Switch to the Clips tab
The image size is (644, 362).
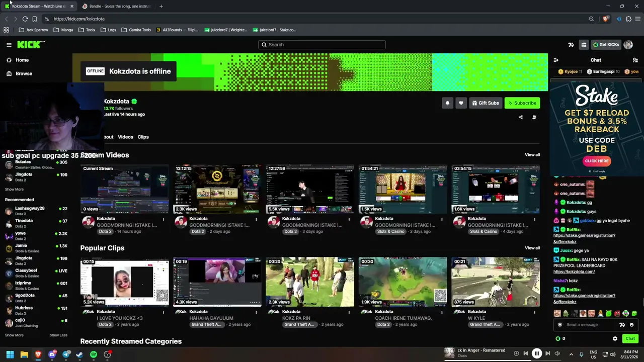click(143, 137)
